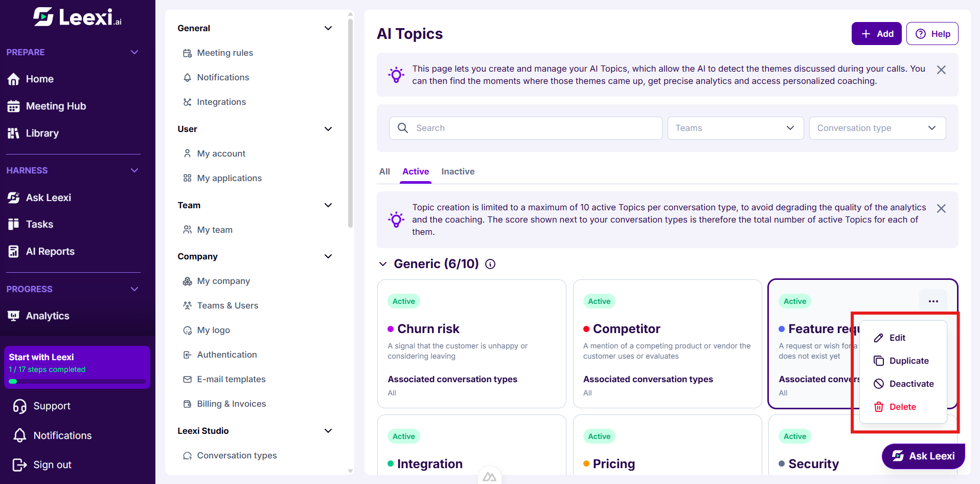Open the Teams filter dropdown
The height and width of the screenshot is (484, 980).
click(735, 128)
